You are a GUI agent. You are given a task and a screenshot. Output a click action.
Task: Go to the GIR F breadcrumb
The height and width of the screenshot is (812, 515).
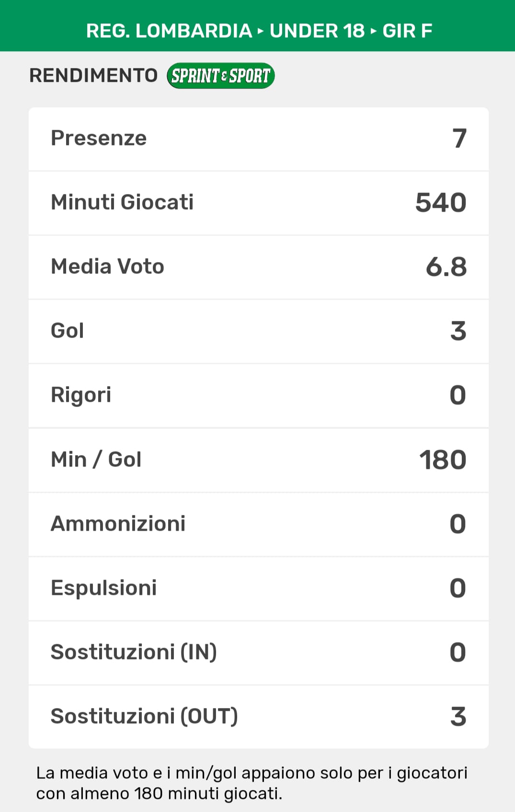[407, 31]
